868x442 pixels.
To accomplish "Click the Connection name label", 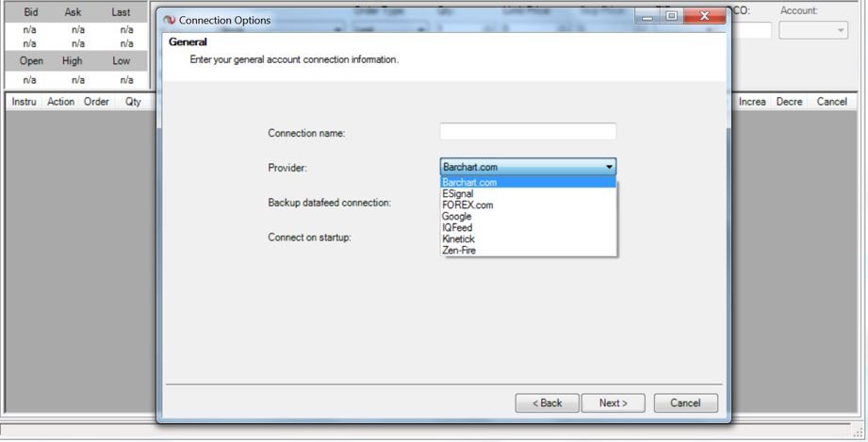I will coord(306,133).
